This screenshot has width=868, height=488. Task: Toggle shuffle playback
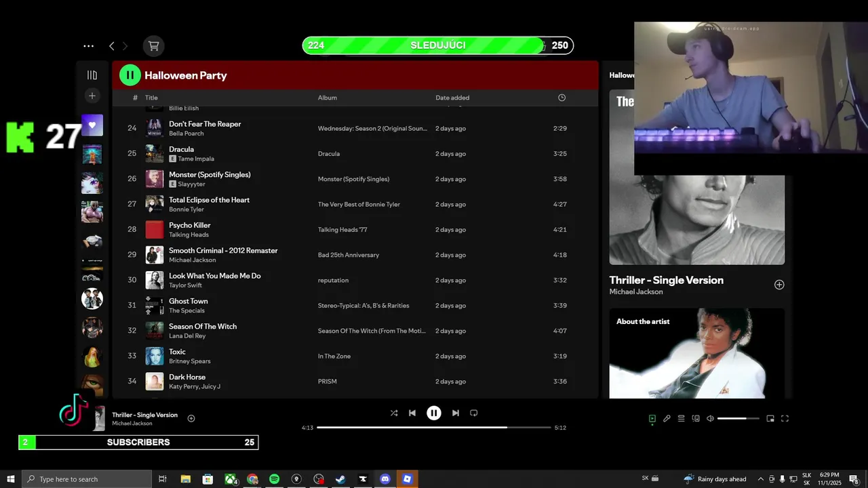(x=394, y=413)
